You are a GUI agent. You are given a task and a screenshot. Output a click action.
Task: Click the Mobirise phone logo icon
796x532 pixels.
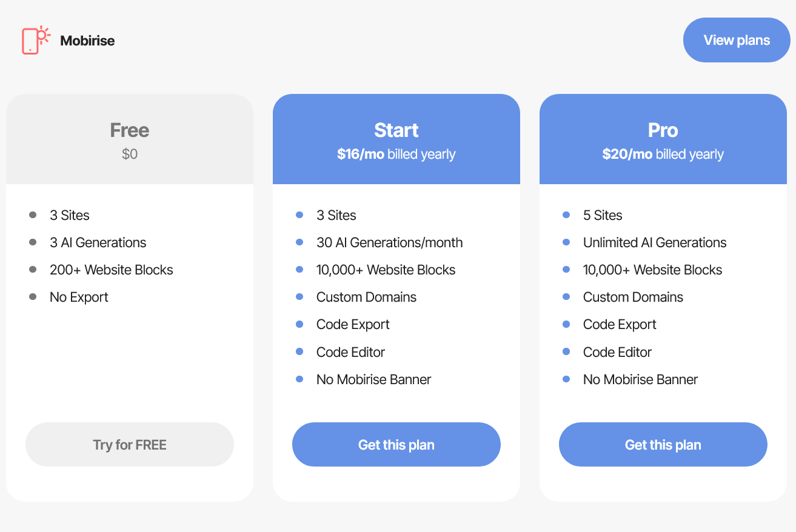pos(35,41)
